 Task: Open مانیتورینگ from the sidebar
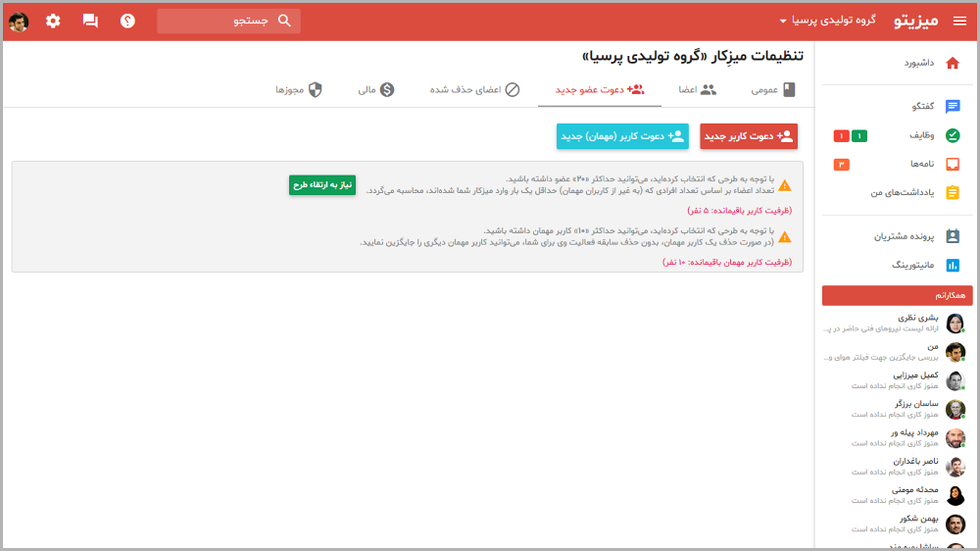913,265
